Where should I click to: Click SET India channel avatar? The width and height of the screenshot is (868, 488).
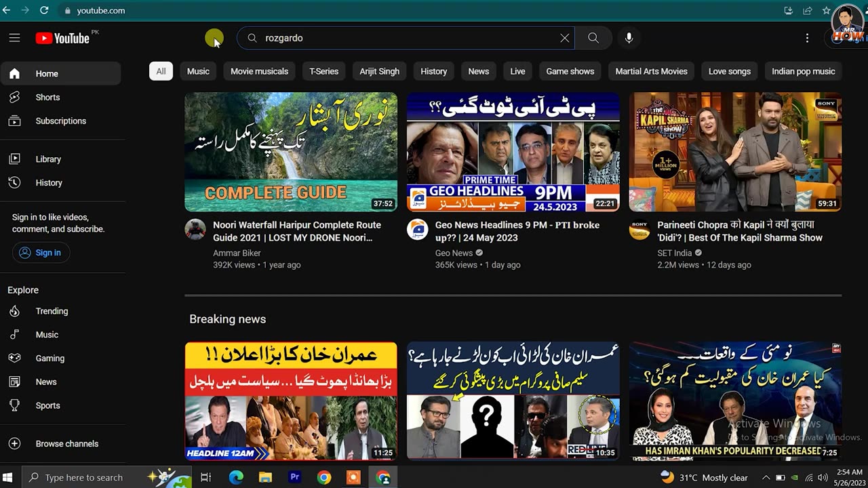coord(639,229)
